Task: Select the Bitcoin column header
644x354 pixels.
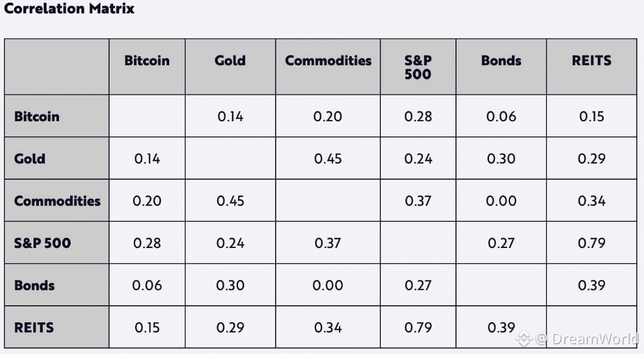Action: (147, 61)
